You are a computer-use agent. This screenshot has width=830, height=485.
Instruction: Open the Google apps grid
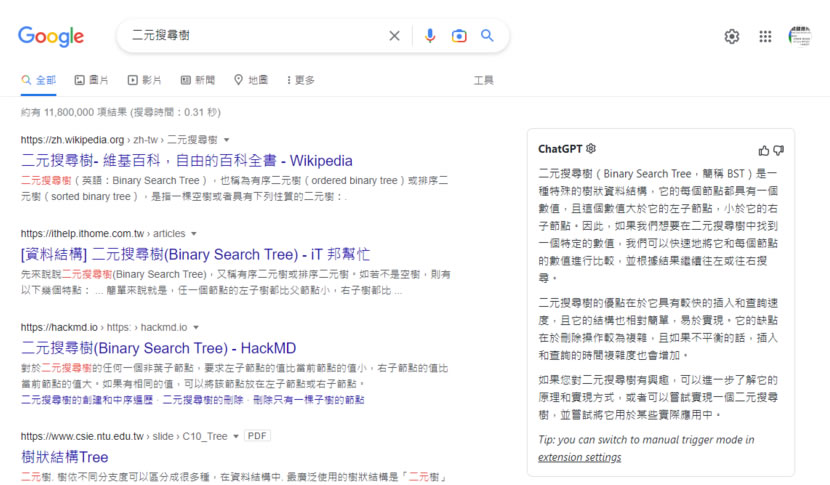click(x=765, y=36)
